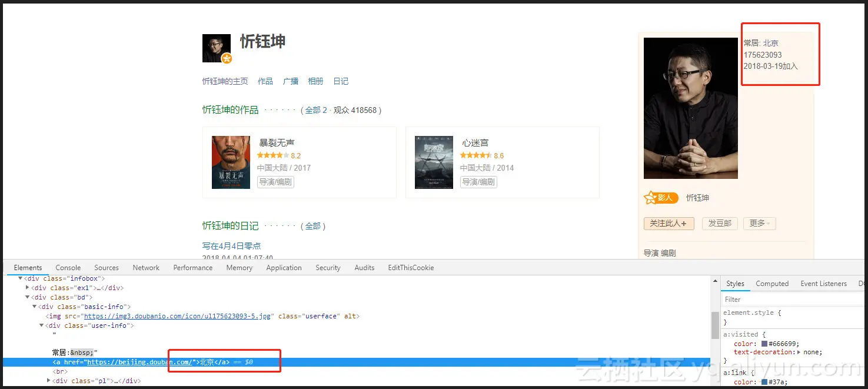Click the 影人 star badge icon
The height and width of the screenshot is (389, 868).
tap(661, 198)
